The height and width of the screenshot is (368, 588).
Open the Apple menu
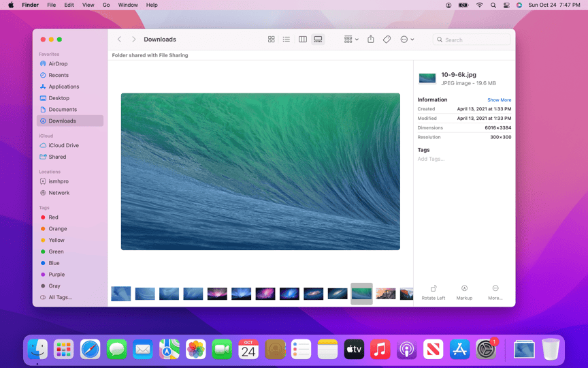(11, 5)
